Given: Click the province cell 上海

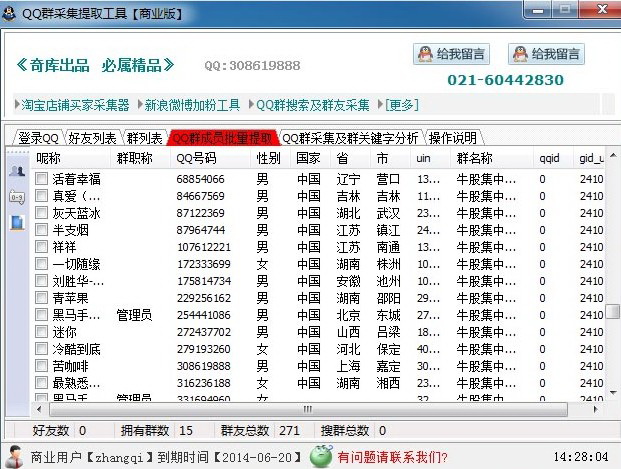Looking at the screenshot, I should pos(349,366).
